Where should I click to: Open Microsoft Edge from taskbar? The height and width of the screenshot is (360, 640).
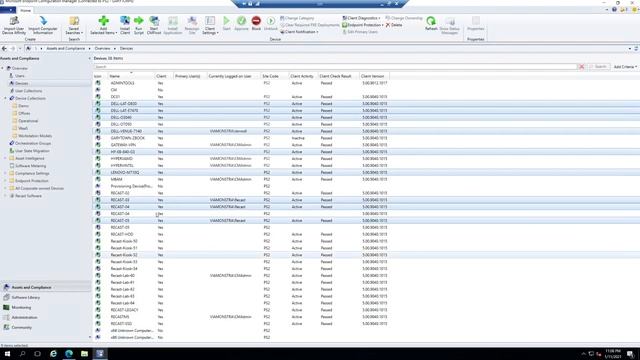(69, 353)
